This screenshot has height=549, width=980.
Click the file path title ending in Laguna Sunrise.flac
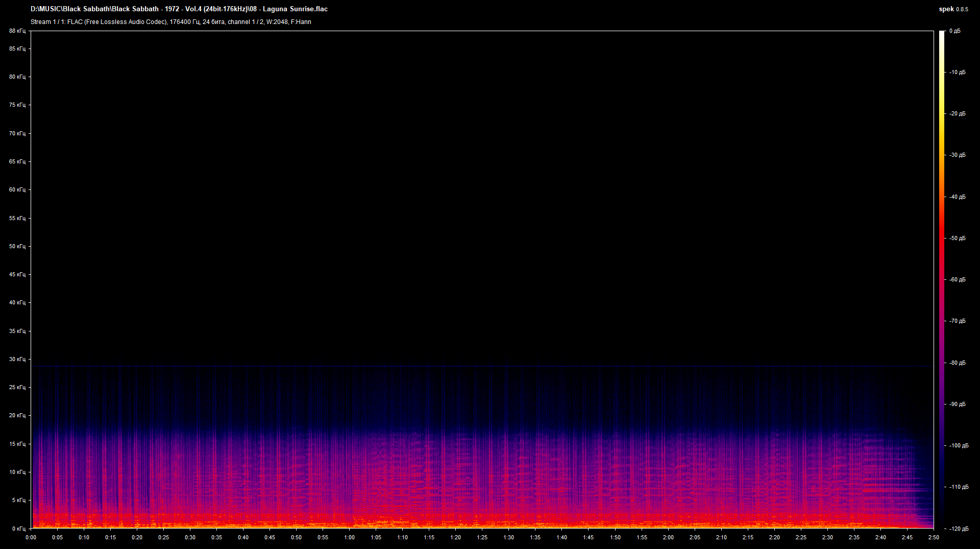(179, 9)
